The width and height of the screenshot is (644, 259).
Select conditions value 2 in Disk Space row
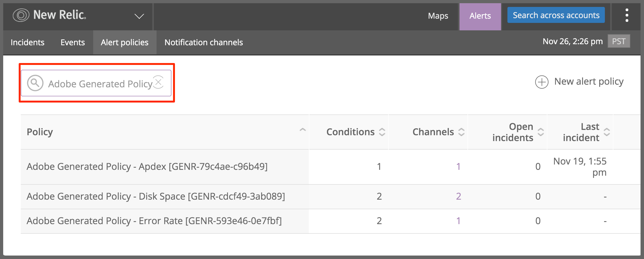379,196
